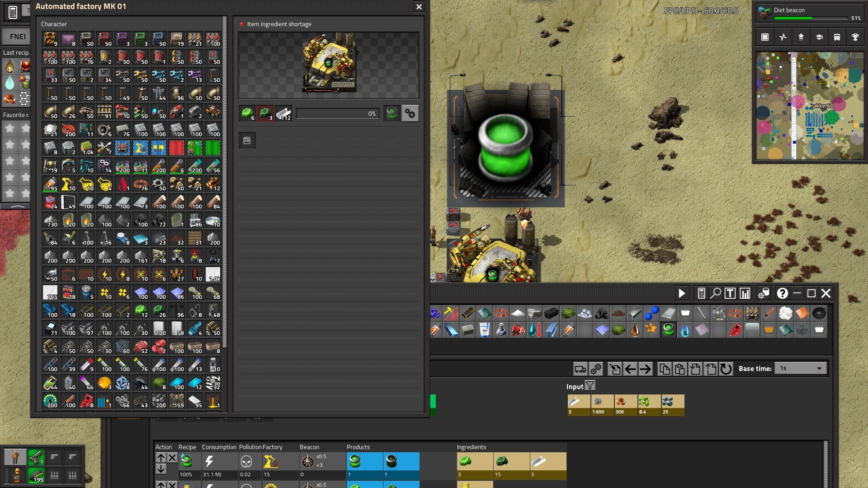Click the crafting progress bar showing 0%
Viewport: 868px width, 488px height.
coord(338,113)
